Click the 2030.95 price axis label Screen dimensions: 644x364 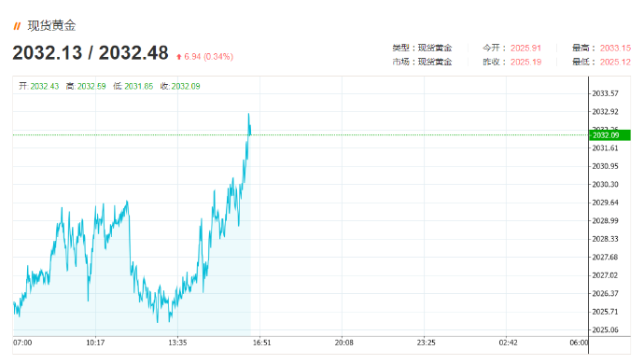click(x=605, y=166)
